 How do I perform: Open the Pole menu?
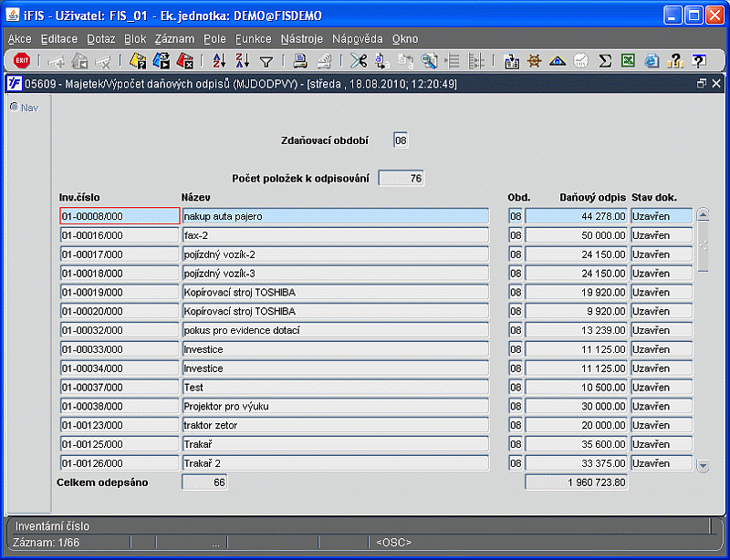tap(214, 38)
